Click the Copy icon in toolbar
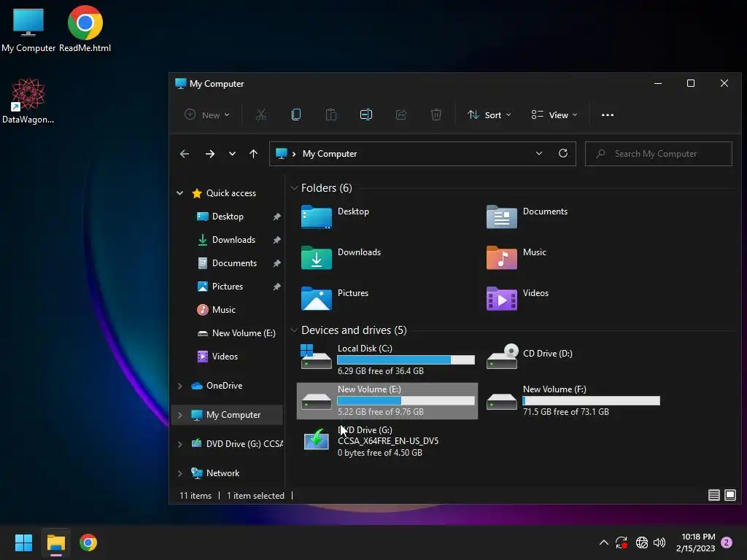 pyautogui.click(x=296, y=114)
